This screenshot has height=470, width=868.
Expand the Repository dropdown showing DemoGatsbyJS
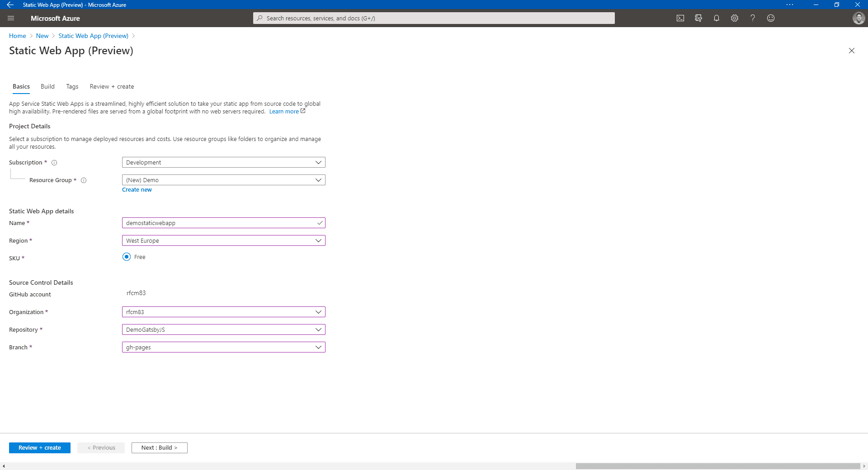point(223,329)
